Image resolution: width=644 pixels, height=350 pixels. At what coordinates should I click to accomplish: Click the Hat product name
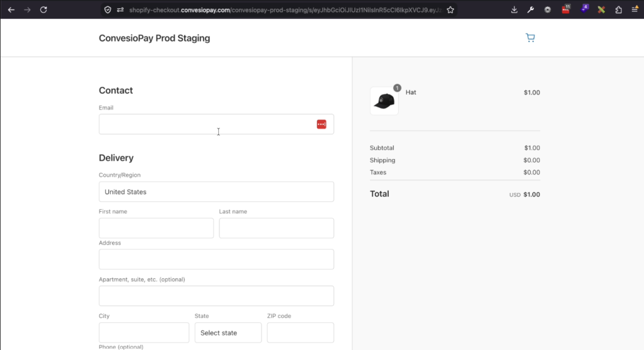point(411,92)
